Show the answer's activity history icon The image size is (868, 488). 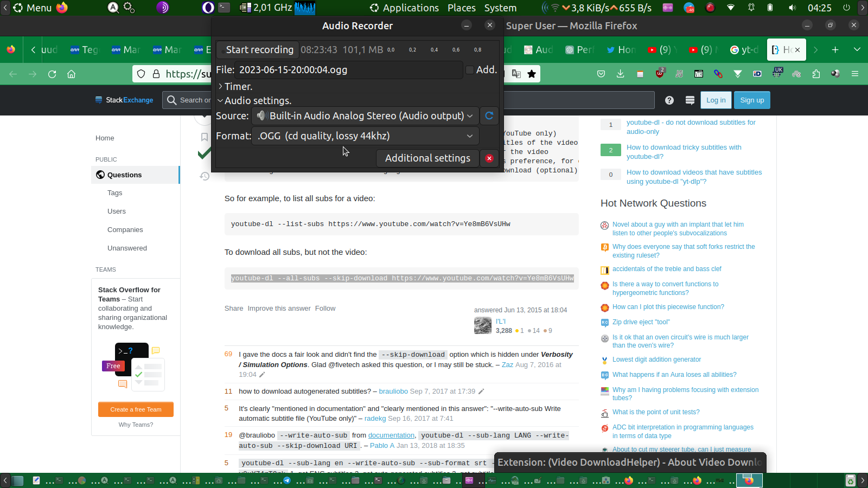[205, 176]
